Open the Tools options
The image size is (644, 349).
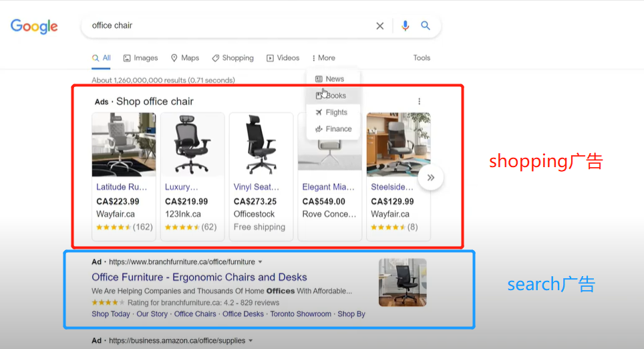pos(422,58)
